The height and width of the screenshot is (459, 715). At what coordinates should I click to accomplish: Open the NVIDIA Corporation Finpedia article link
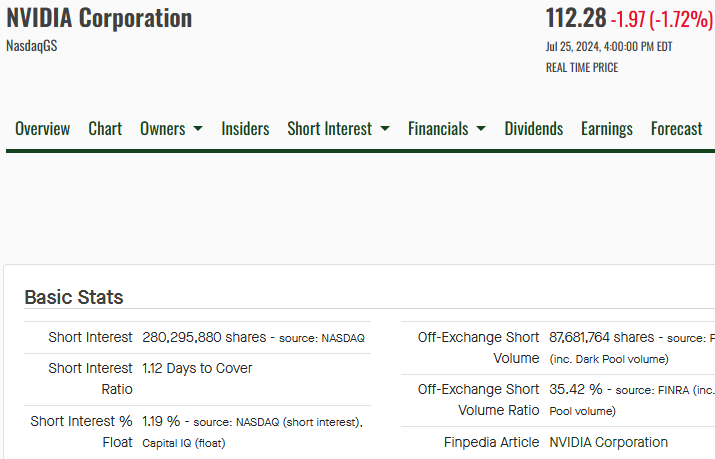(x=608, y=442)
